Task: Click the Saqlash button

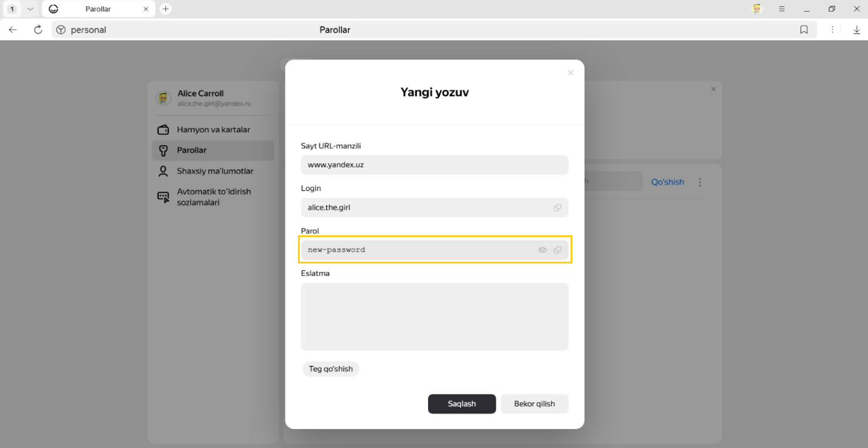Action: [462, 404]
